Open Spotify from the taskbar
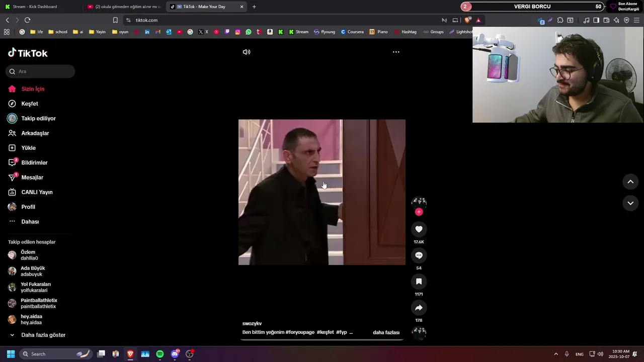644x362 pixels. (160, 354)
